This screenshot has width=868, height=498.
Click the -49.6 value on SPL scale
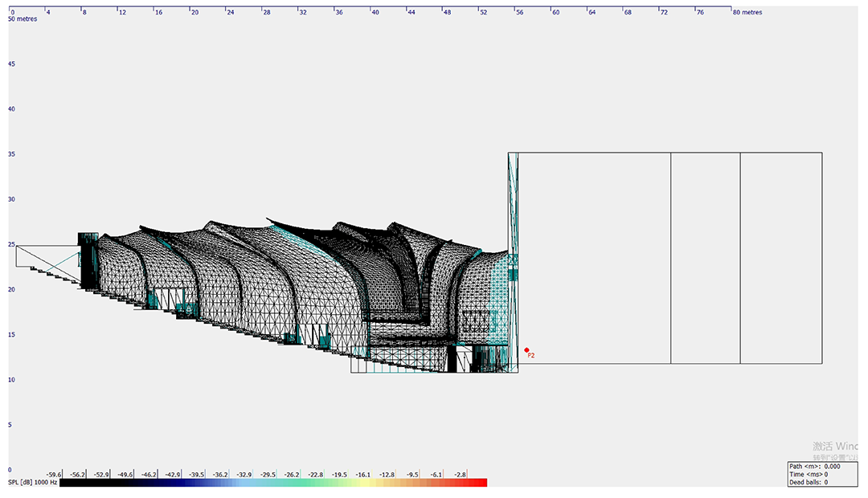tap(125, 475)
